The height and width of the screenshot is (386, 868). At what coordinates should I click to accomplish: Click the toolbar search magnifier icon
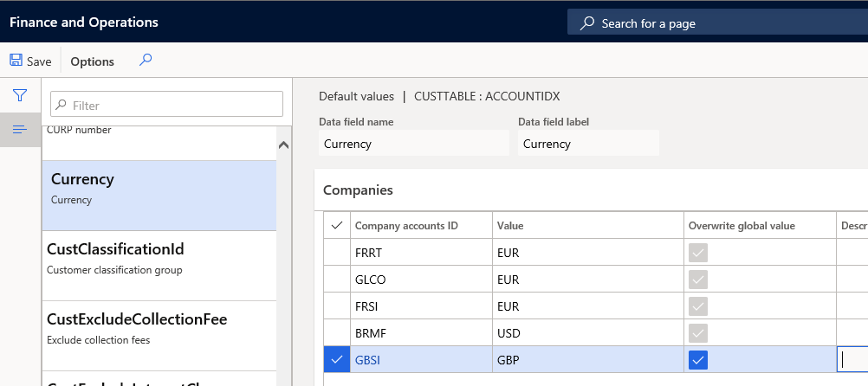tap(146, 60)
